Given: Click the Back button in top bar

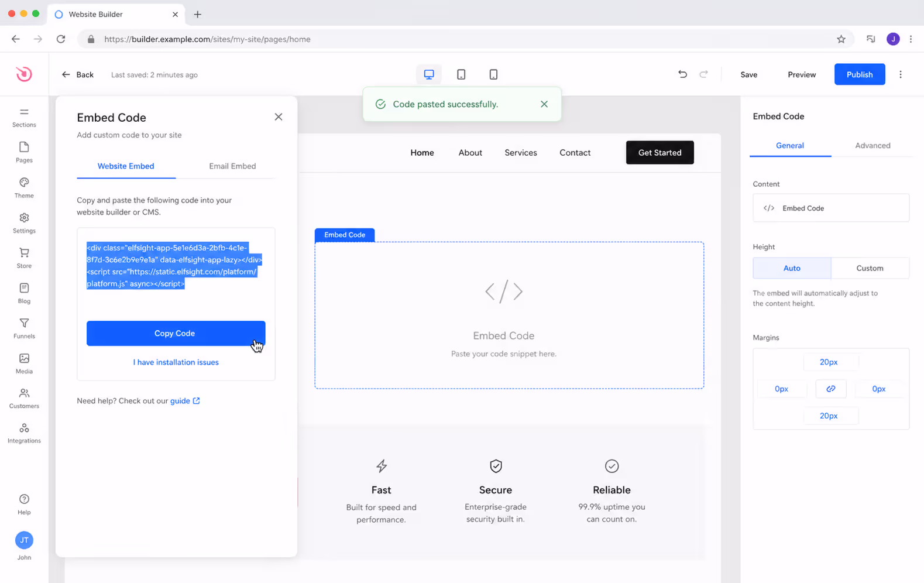Looking at the screenshot, I should tap(77, 74).
